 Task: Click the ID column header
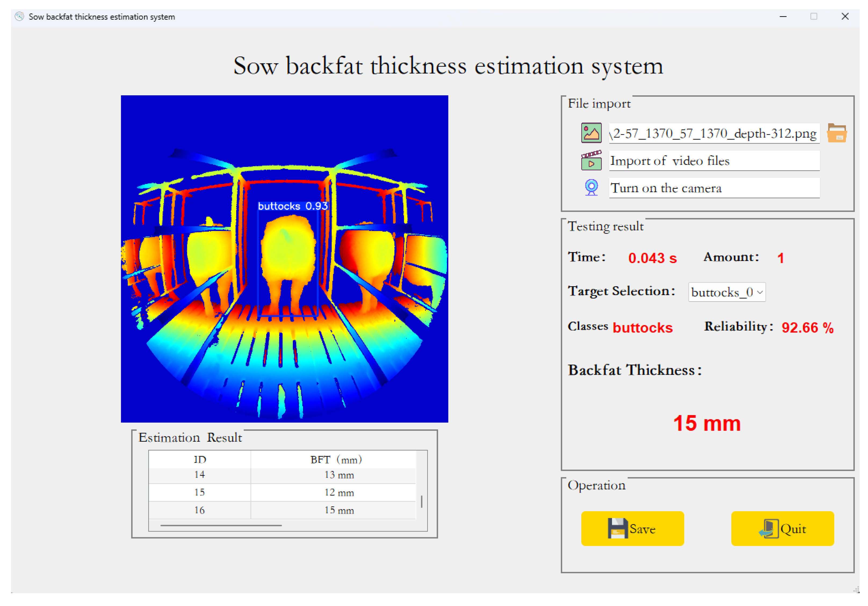tap(200, 459)
